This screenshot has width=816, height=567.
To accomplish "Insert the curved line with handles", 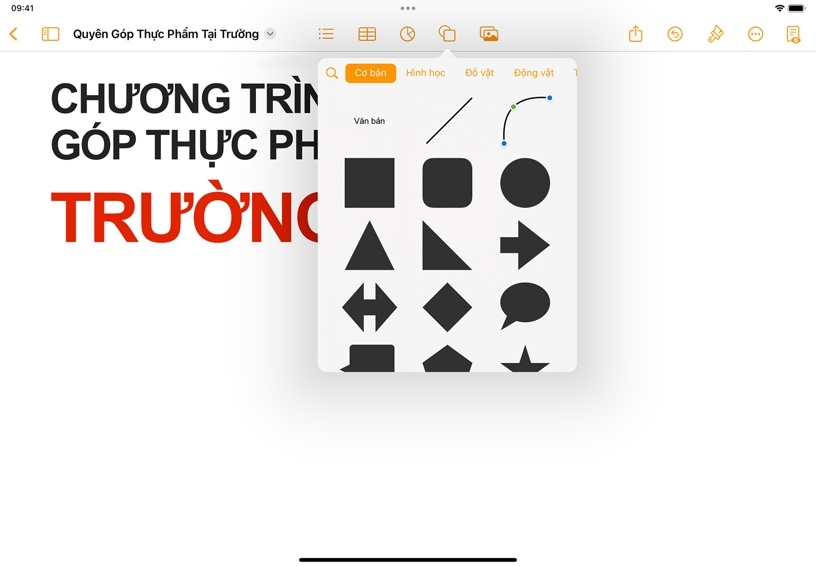I will point(526,120).
